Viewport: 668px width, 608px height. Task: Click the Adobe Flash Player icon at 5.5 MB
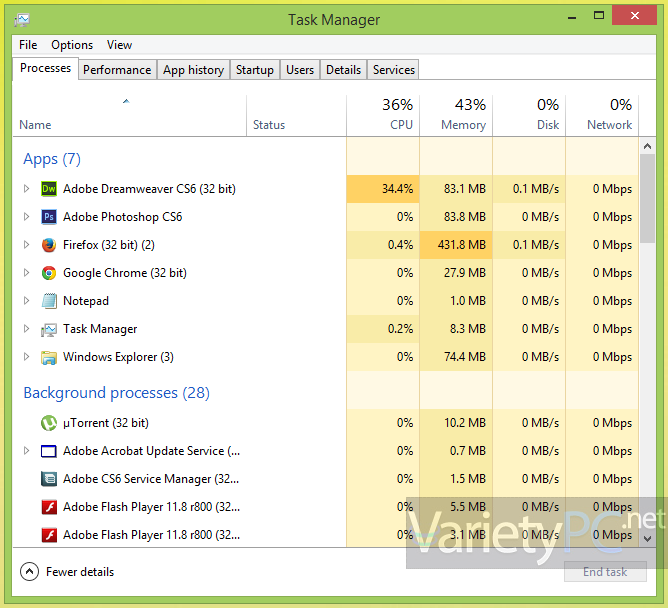[49, 507]
